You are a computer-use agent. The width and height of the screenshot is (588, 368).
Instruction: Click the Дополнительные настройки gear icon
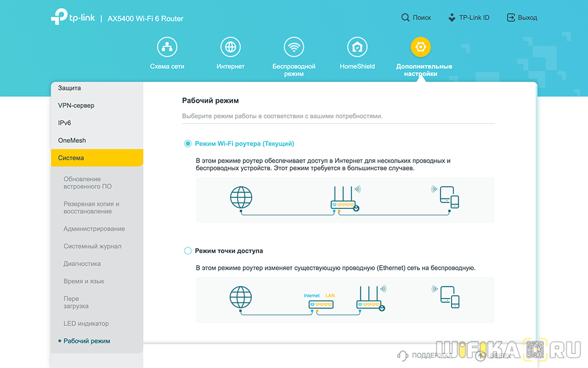pos(420,47)
